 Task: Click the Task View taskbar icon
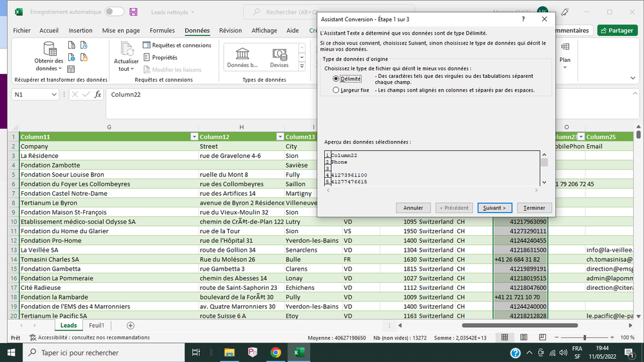[x=196, y=352]
